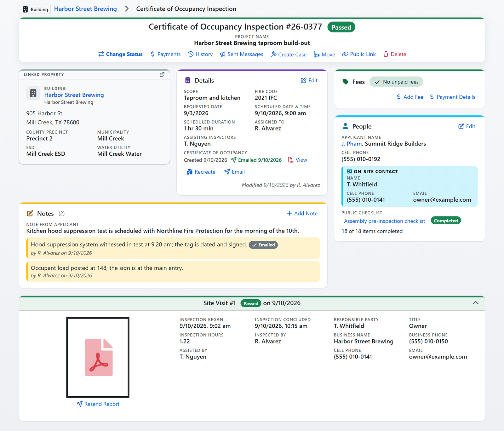Edit the People section

click(x=467, y=126)
